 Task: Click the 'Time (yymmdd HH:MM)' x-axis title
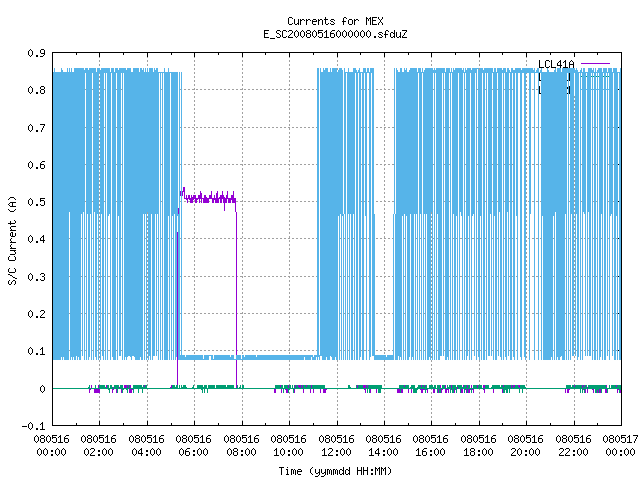pos(335,471)
